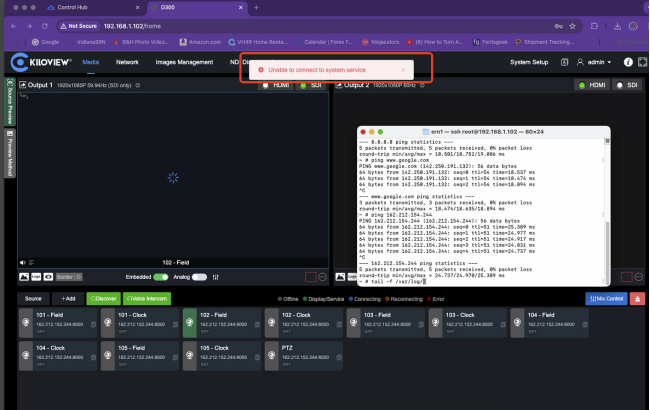650x410 pixels.
Task: Select the 101 - Clock source card
Action: (140, 323)
